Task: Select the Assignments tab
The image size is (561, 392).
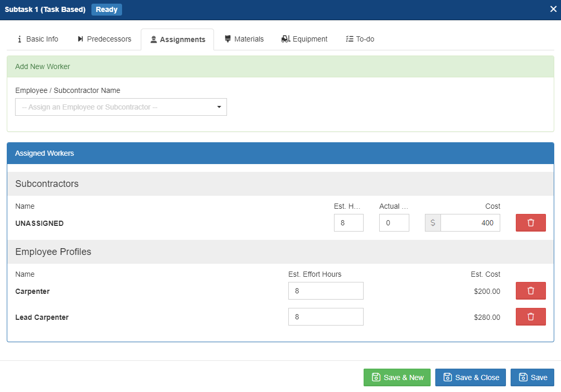Action: click(x=177, y=39)
